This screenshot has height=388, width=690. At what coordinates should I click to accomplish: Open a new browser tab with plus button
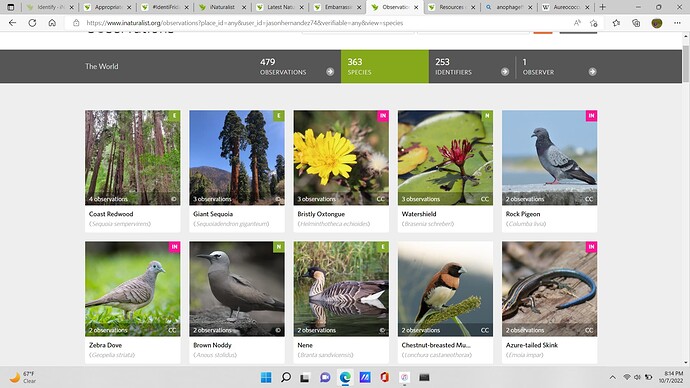click(602, 7)
